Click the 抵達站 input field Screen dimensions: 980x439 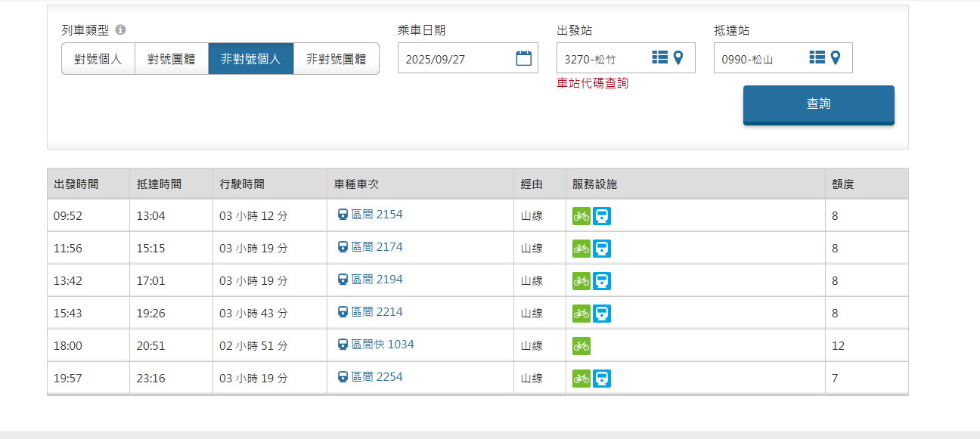759,59
